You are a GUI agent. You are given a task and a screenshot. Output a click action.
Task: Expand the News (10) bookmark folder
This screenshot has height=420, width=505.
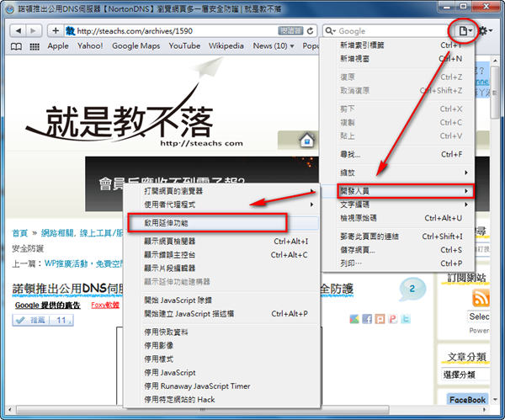[x=274, y=46]
